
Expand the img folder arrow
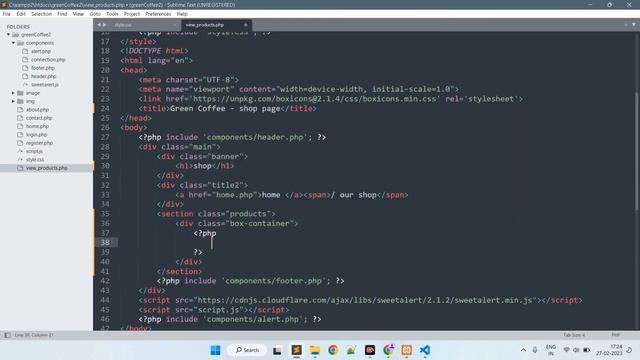(x=13, y=101)
